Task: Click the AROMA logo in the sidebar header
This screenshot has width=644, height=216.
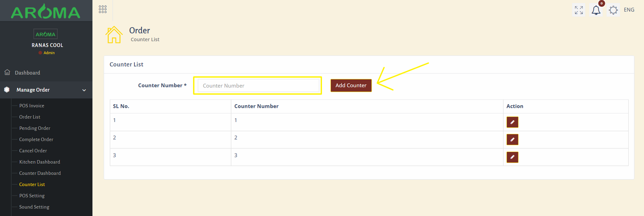Action: (46, 12)
